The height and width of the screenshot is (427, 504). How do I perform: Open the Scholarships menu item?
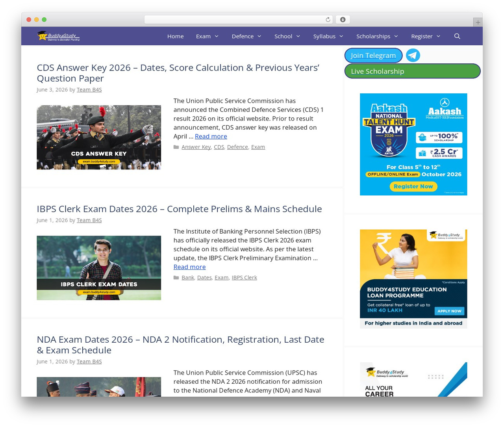(373, 36)
